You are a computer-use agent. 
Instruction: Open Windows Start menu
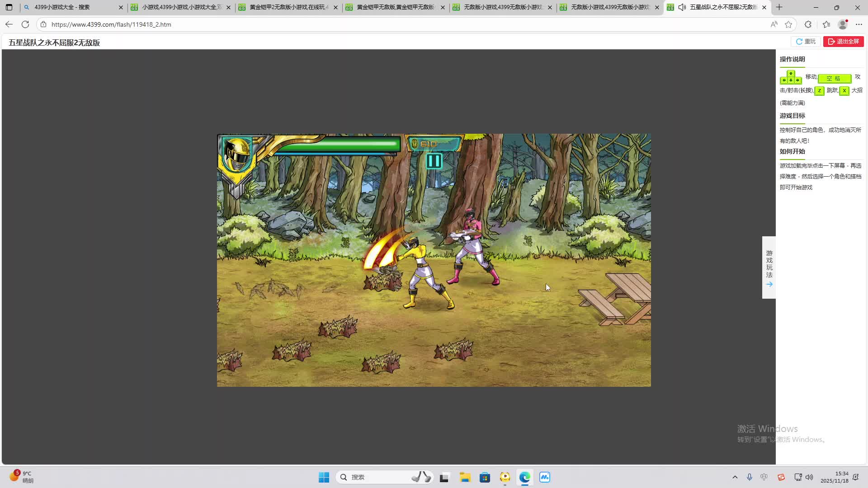click(x=324, y=477)
